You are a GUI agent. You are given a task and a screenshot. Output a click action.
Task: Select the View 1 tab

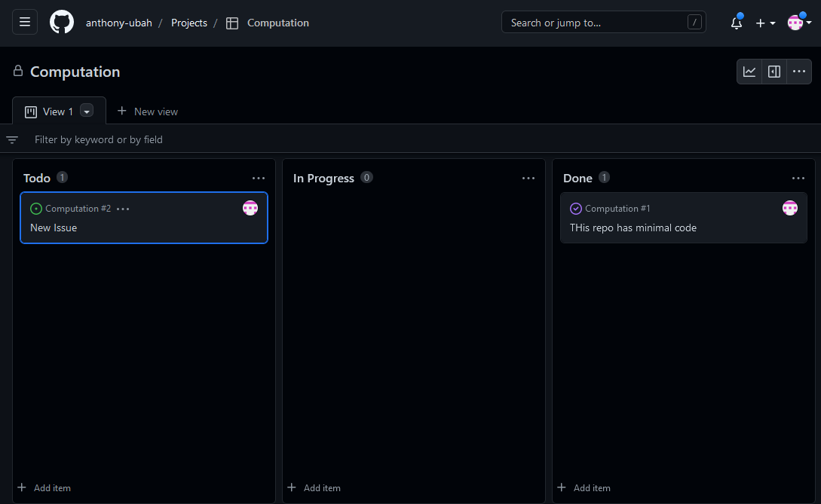(50, 111)
